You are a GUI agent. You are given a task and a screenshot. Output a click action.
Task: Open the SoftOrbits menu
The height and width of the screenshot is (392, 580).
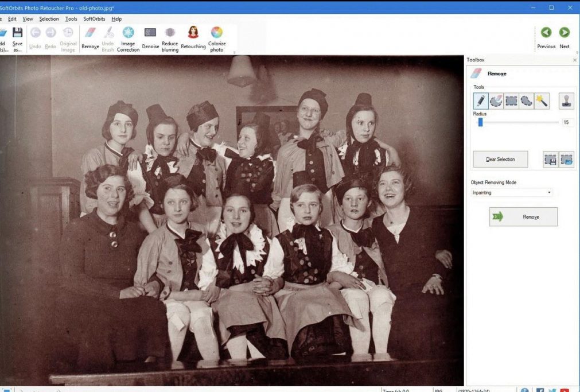coord(94,19)
